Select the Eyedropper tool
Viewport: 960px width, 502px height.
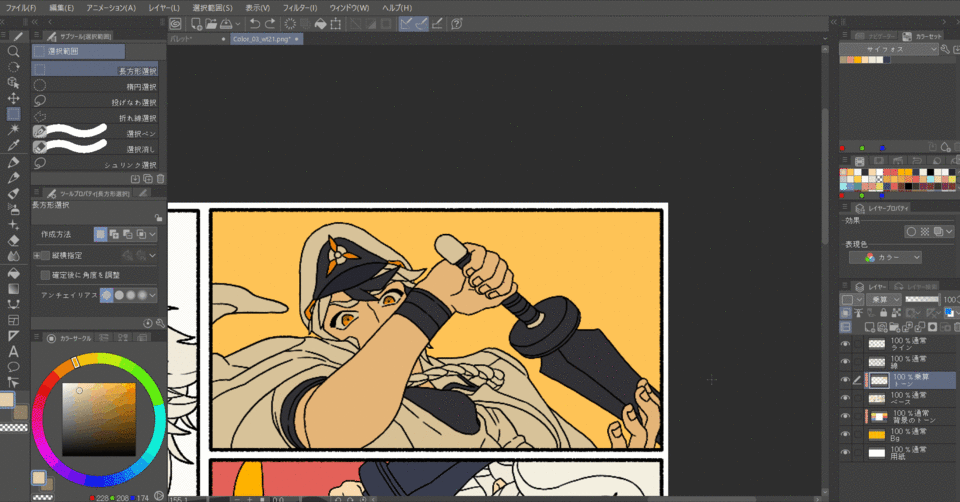tap(13, 145)
